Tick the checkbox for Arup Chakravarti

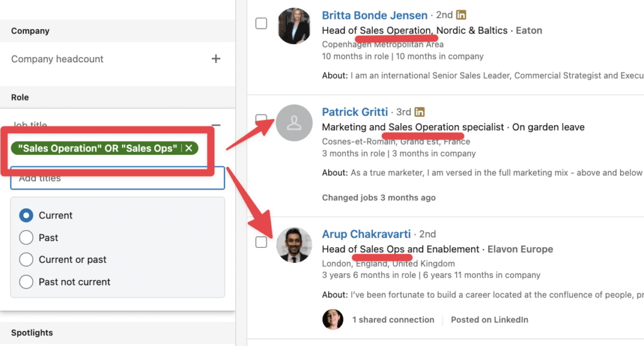pos(261,242)
